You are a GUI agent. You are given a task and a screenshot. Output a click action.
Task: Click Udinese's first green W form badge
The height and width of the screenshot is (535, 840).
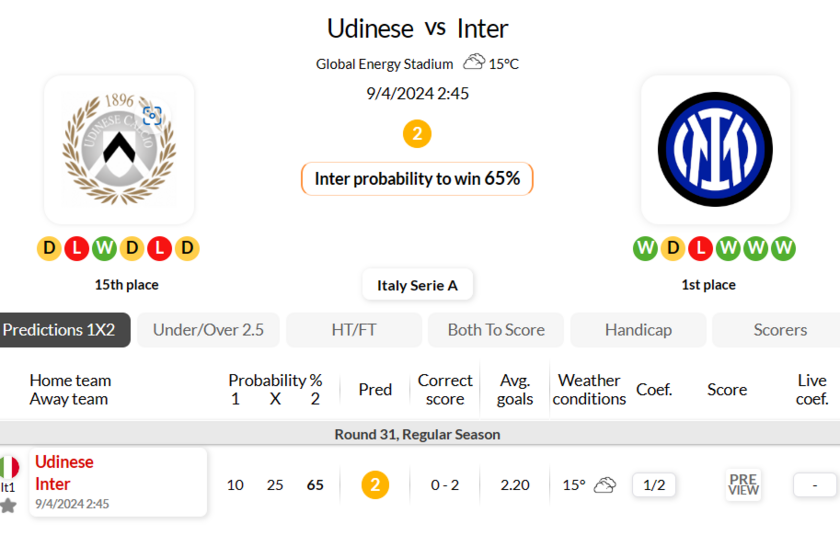[104, 248]
